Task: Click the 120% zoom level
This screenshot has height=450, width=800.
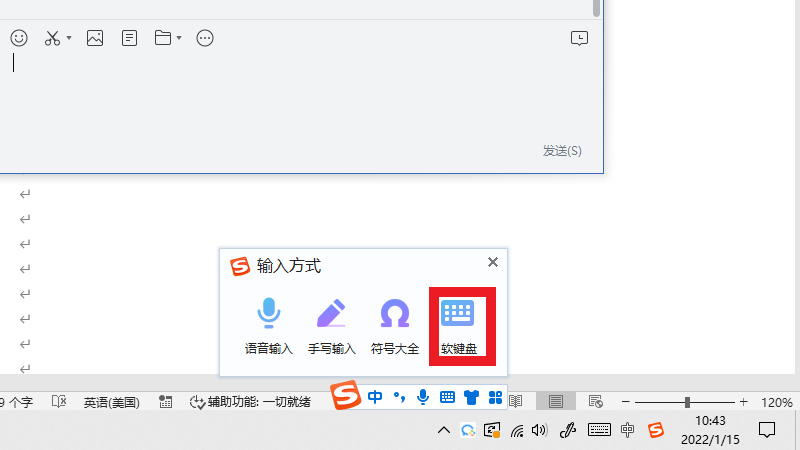Action: coord(777,402)
